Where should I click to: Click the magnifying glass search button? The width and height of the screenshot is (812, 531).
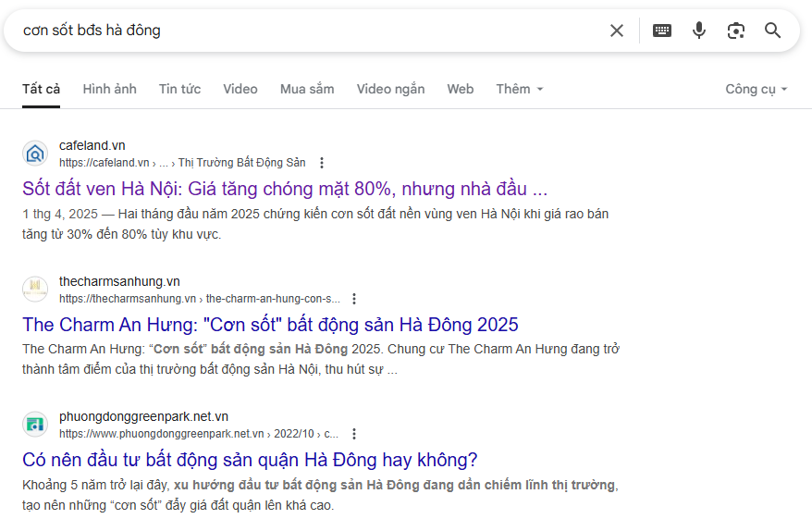click(773, 31)
